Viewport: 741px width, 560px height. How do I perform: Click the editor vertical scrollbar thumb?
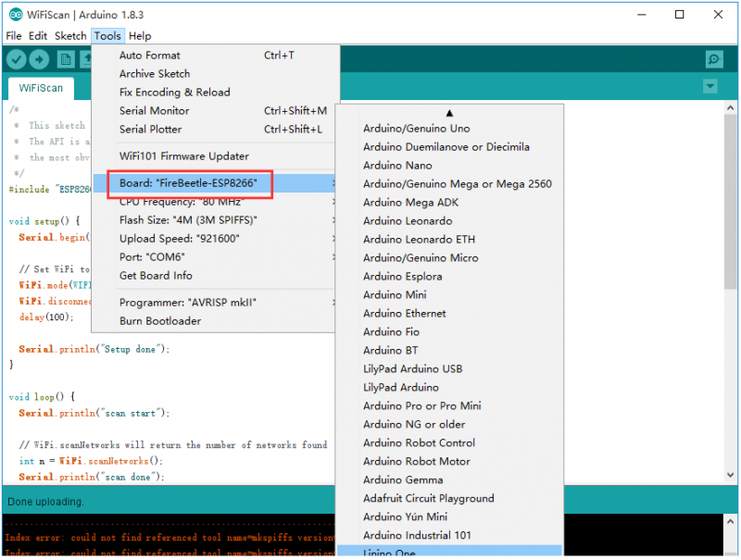pyautogui.click(x=730, y=202)
